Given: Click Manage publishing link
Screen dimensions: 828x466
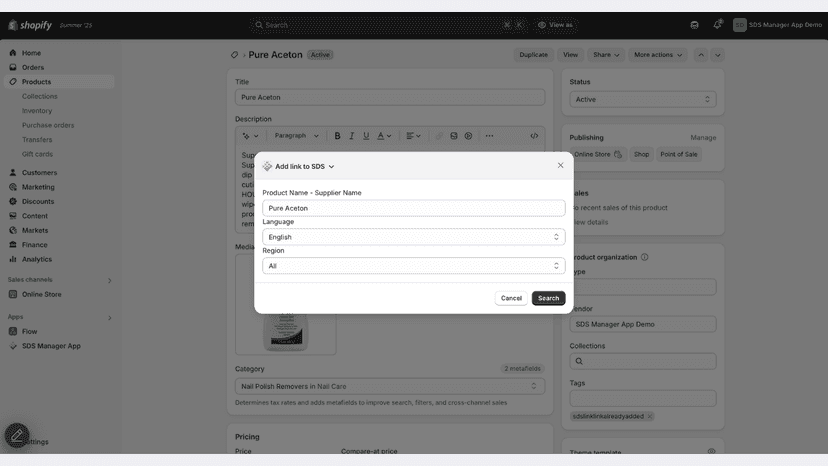Looking at the screenshot, I should tap(703, 137).
